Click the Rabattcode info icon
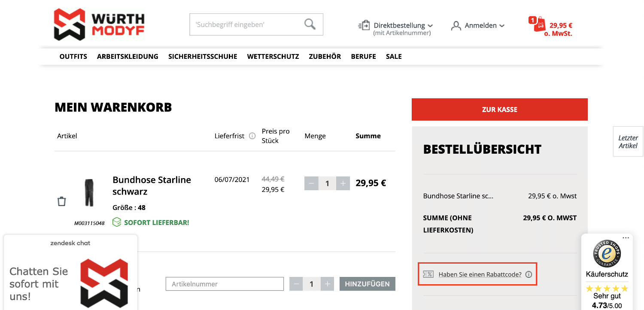This screenshot has height=310, width=644. point(529,274)
